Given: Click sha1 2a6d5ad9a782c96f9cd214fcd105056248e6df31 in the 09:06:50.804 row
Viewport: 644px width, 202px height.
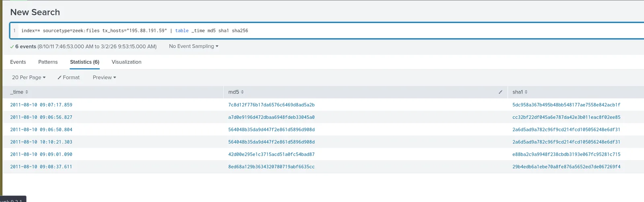Looking at the screenshot, I should pyautogui.click(x=566, y=130).
